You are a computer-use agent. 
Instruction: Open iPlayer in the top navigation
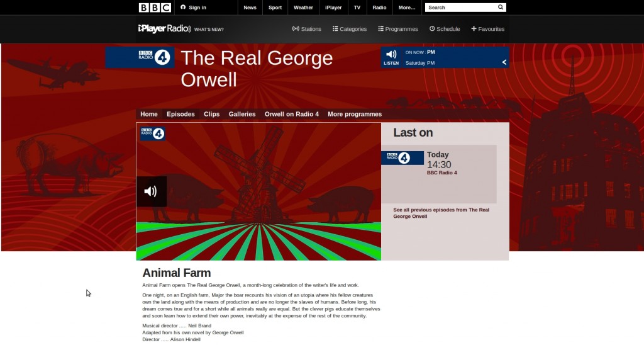tap(333, 8)
